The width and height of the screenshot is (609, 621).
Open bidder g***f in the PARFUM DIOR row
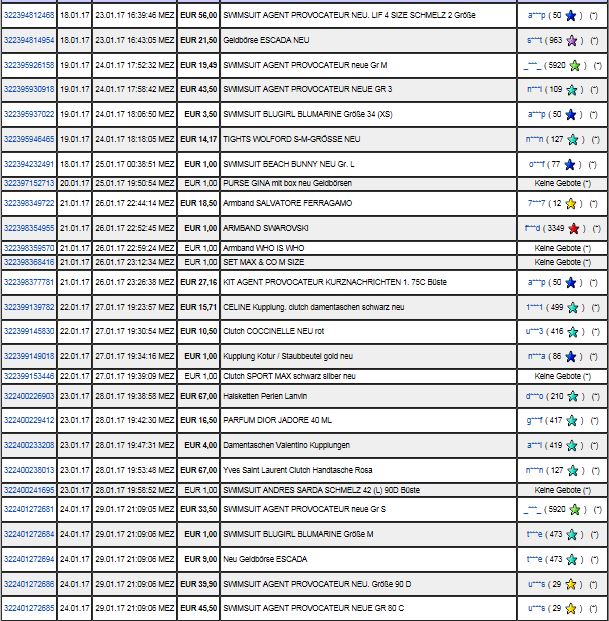(x=534, y=420)
